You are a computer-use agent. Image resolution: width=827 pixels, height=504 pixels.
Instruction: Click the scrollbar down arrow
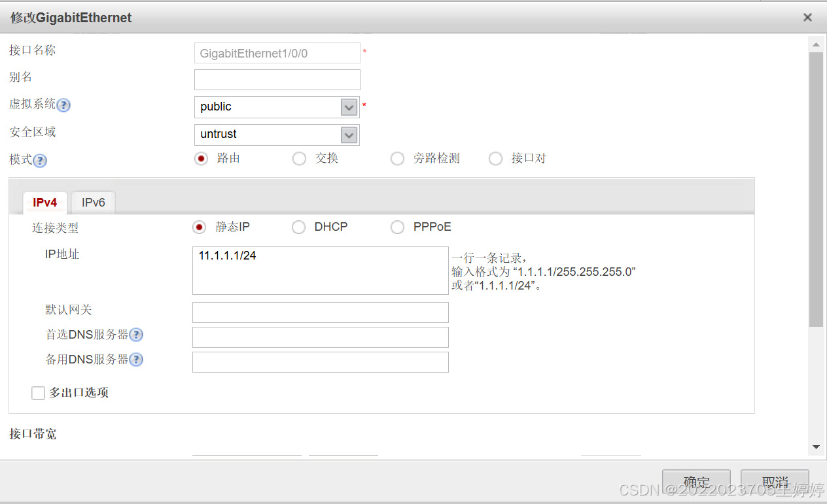coord(816,446)
